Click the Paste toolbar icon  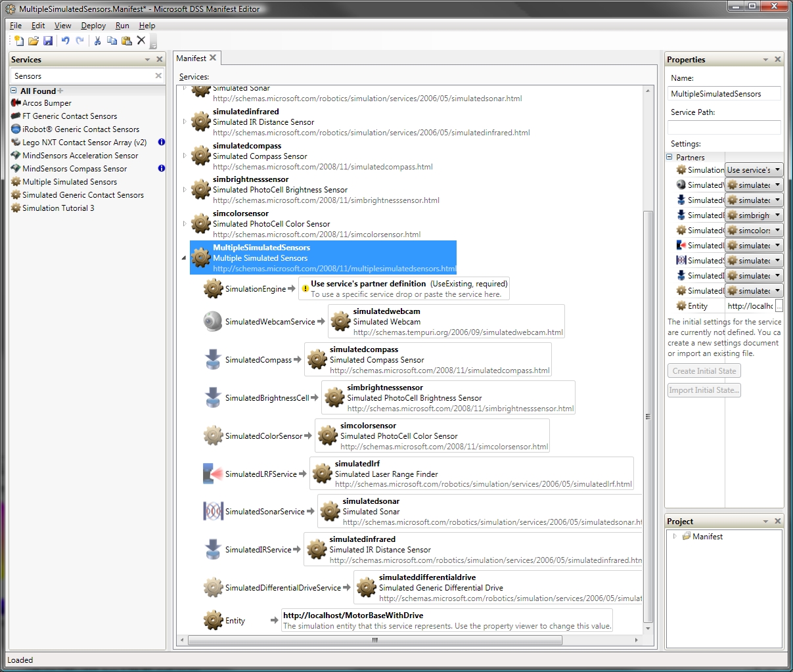click(127, 41)
